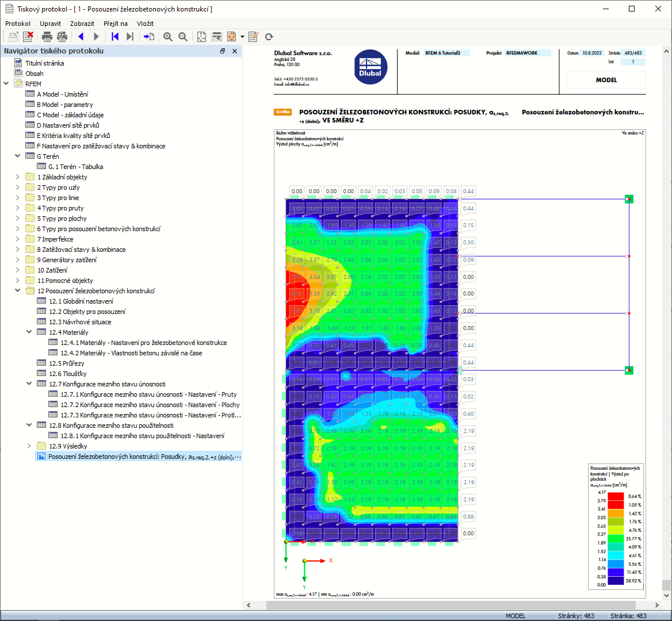Go to next page with gray right arrow

[97, 37]
